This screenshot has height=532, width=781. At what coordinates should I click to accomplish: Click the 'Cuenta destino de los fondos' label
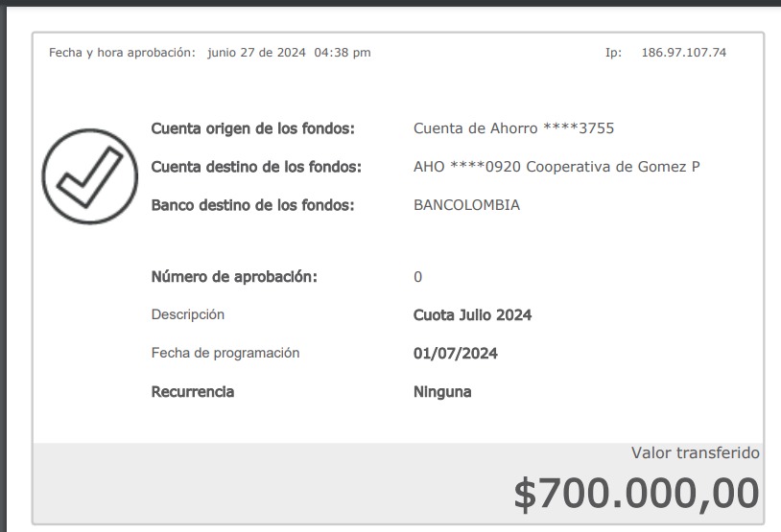[x=256, y=167]
